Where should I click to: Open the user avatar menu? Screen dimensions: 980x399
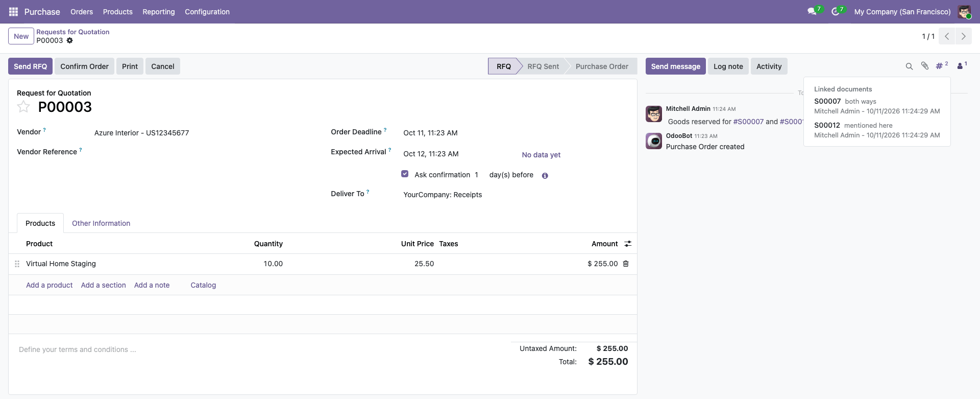(x=964, y=12)
